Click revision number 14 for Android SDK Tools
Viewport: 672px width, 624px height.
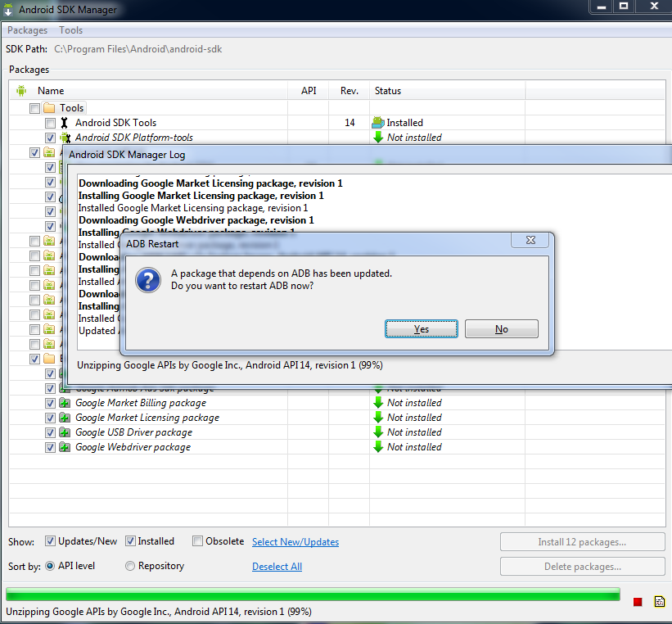pos(350,123)
